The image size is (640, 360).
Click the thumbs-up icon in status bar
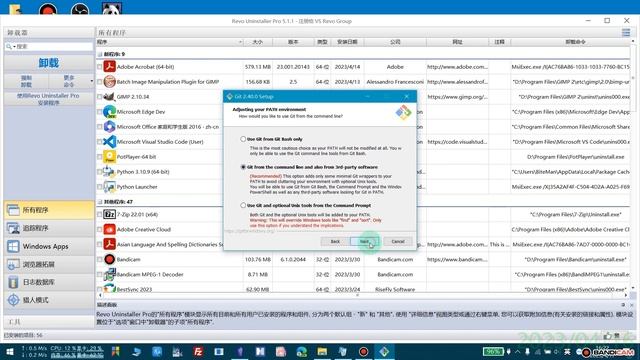coord(608,336)
